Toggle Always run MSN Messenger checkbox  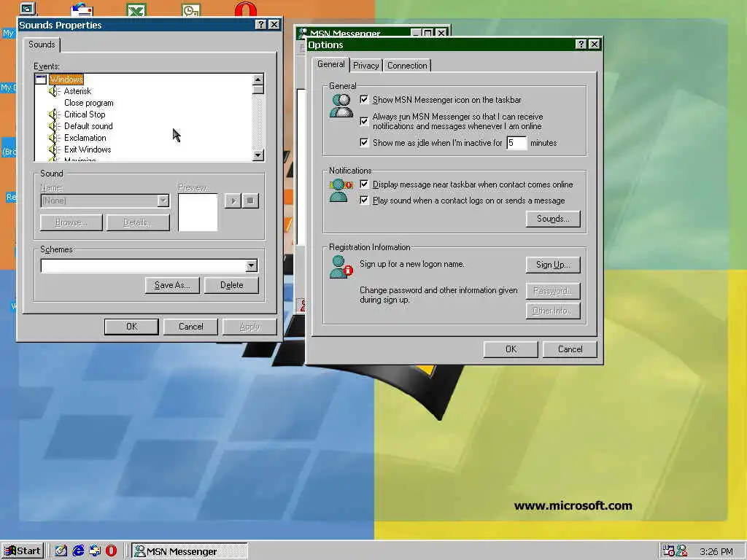[x=364, y=121]
